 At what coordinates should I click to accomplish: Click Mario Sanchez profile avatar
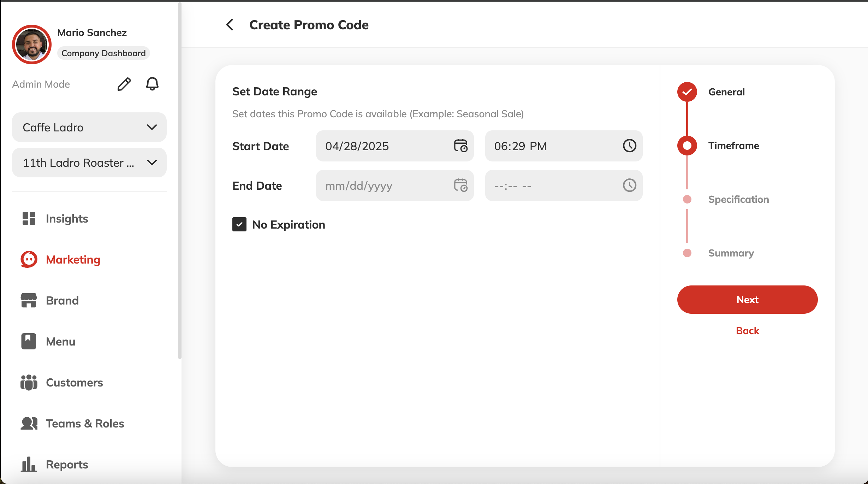[32, 45]
